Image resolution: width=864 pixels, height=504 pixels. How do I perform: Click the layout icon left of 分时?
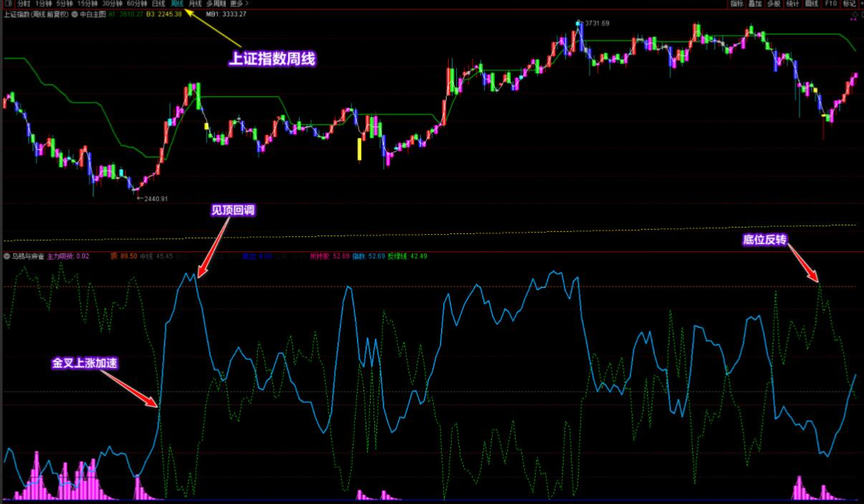(x=9, y=4)
